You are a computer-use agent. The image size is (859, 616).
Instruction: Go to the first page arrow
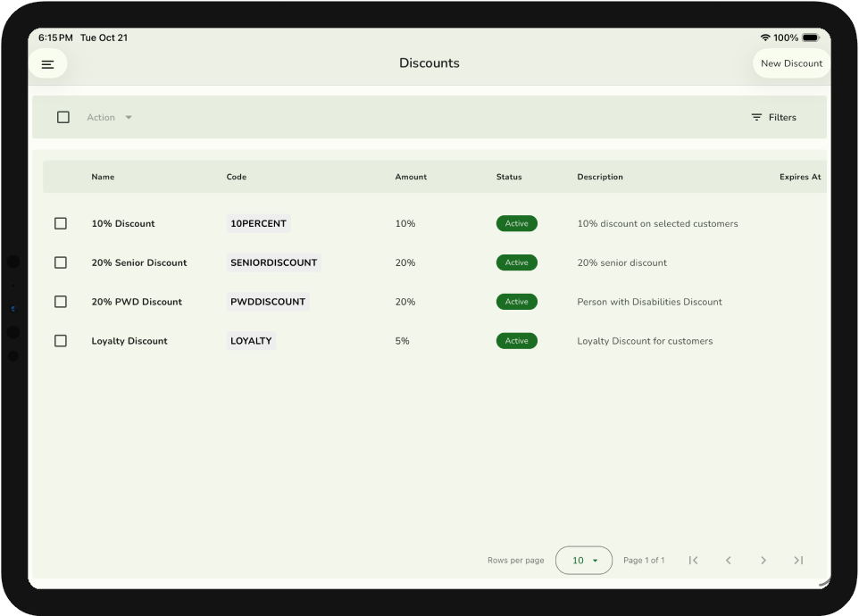tap(693, 560)
